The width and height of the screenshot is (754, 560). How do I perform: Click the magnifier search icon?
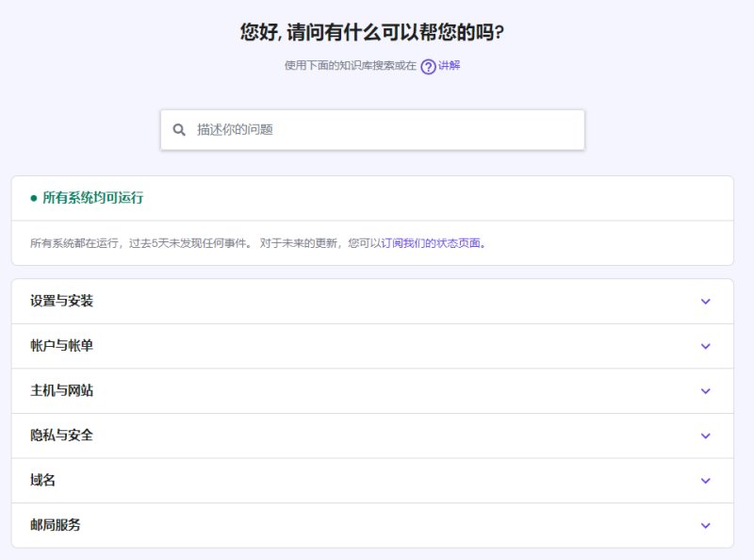pyautogui.click(x=179, y=130)
